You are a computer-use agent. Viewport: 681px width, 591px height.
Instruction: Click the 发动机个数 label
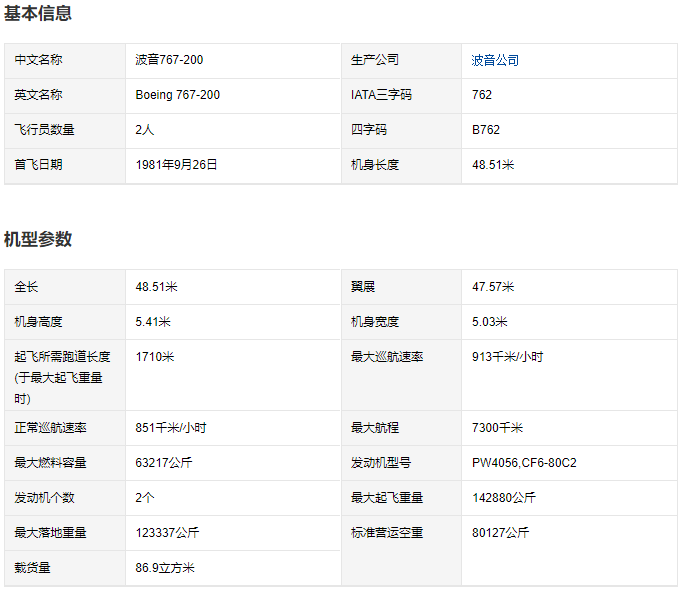coord(44,498)
